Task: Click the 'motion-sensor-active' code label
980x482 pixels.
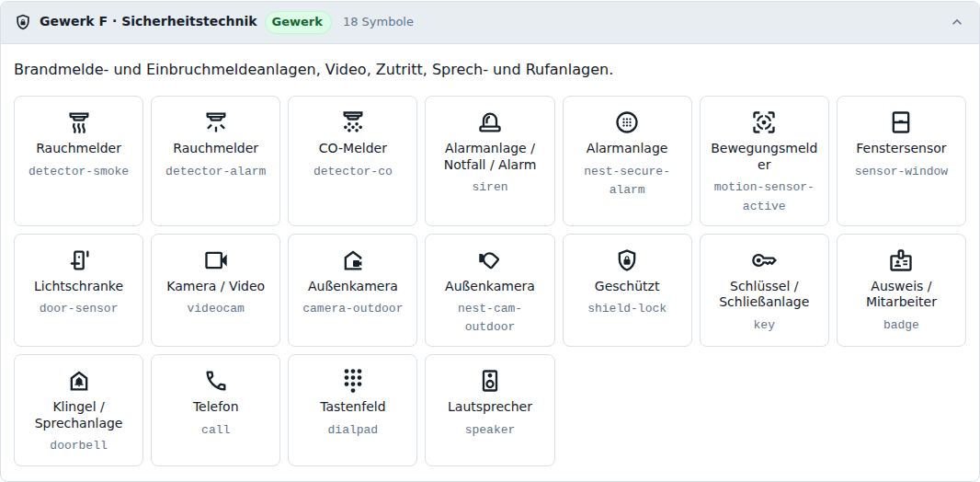Action: pos(764,196)
